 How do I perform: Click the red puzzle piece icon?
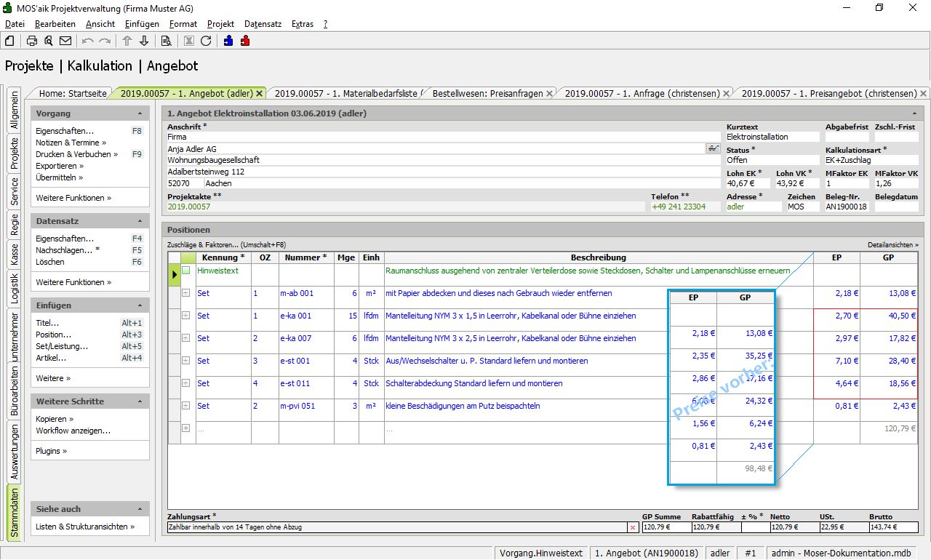pos(245,41)
